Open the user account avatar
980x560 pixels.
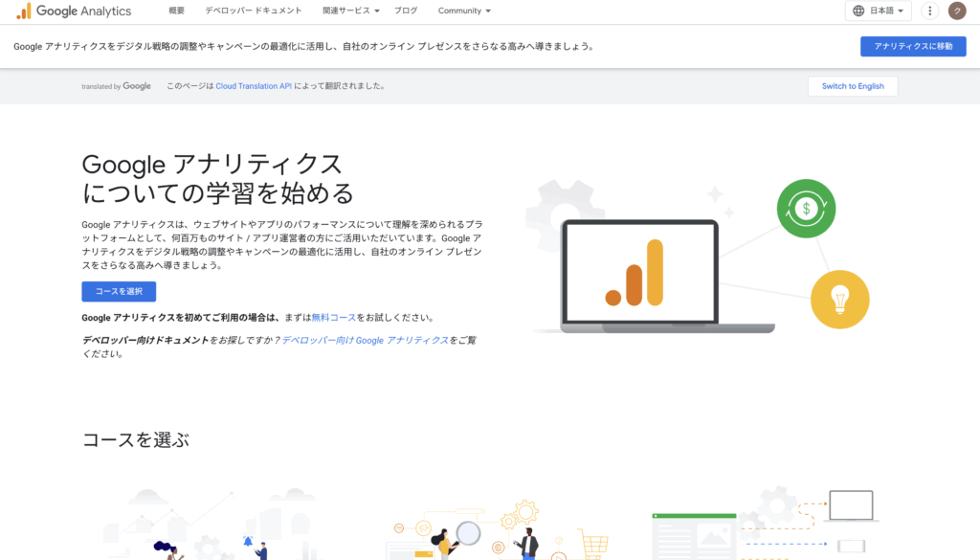pyautogui.click(x=957, y=11)
